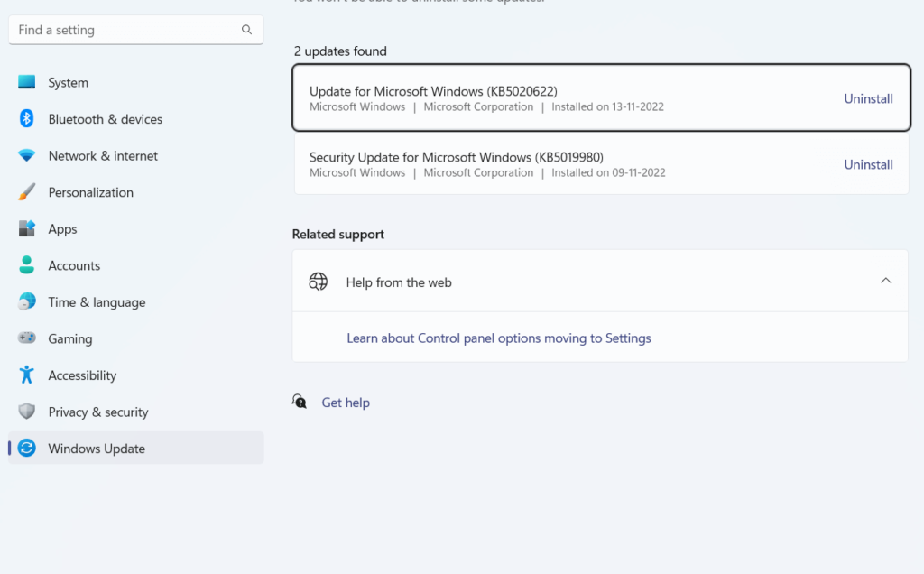Screen dimensions: 924x574
Task: Click the Bluetooth icon in sidebar
Action: 26,118
